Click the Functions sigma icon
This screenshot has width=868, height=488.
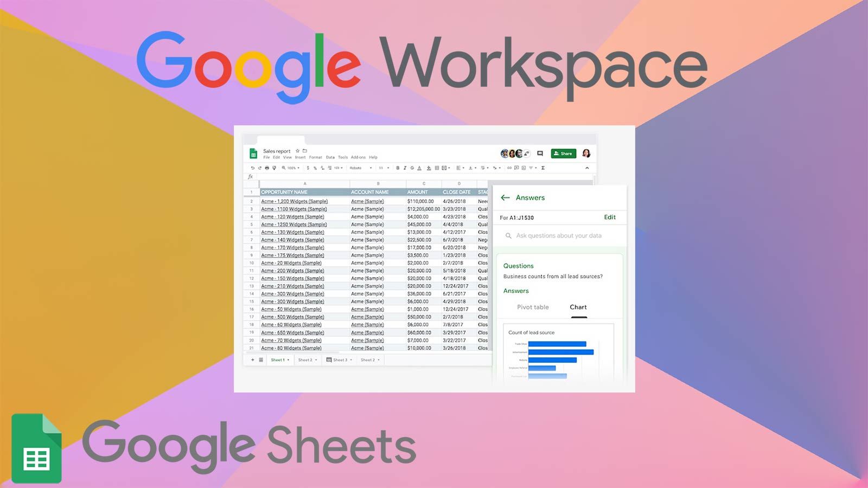[543, 168]
